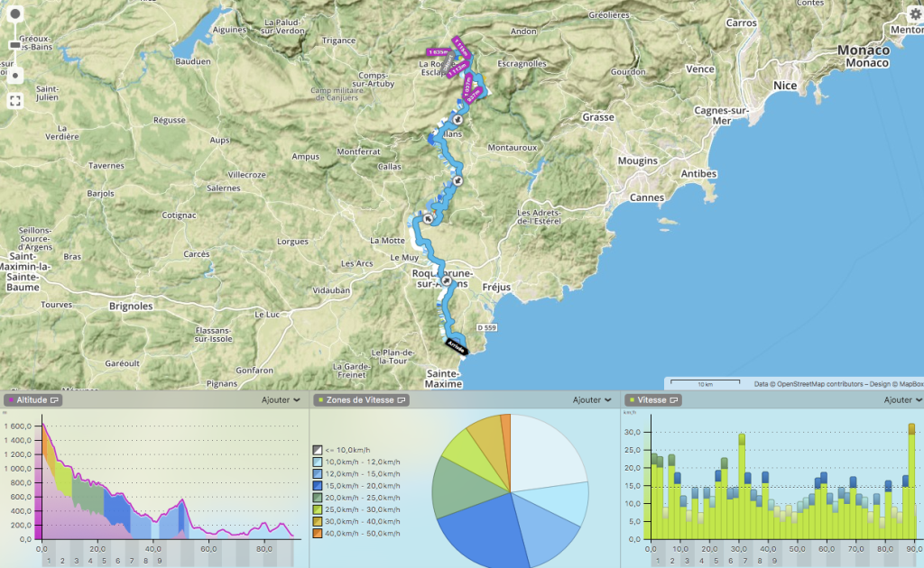Open map settings gear icon
The image size is (924, 568).
click(x=915, y=14)
